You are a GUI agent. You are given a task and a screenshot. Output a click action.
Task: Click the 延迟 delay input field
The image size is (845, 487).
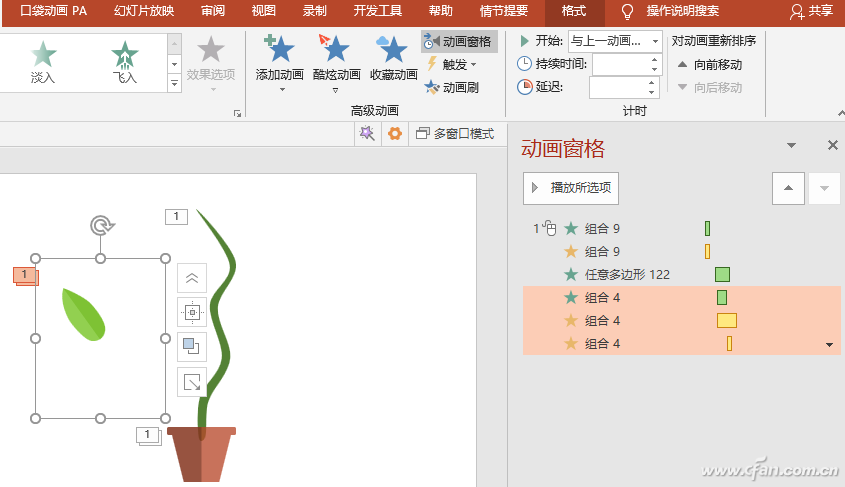[x=617, y=87]
